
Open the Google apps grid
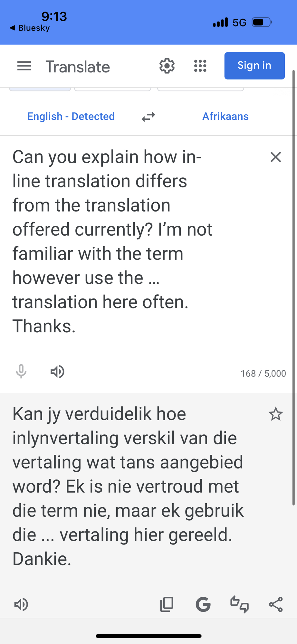[x=200, y=66]
